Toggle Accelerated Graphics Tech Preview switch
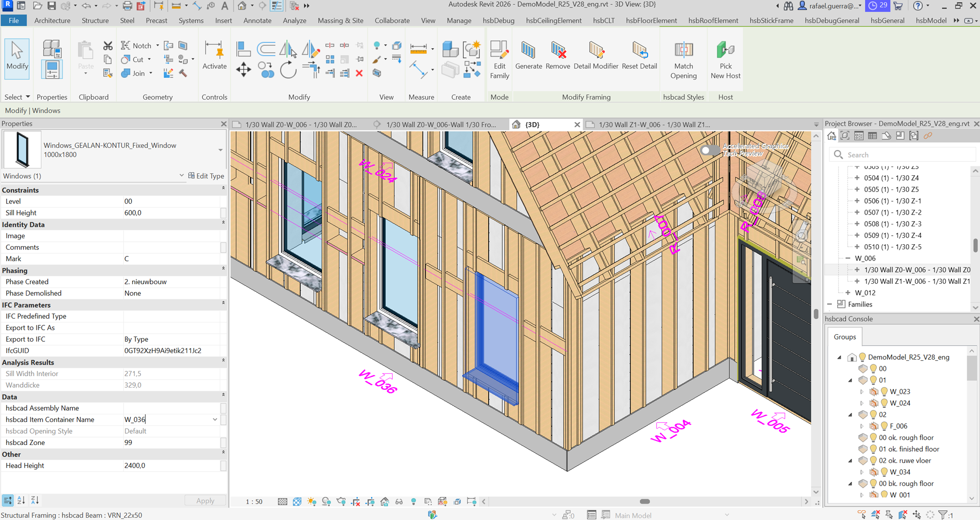 point(709,150)
